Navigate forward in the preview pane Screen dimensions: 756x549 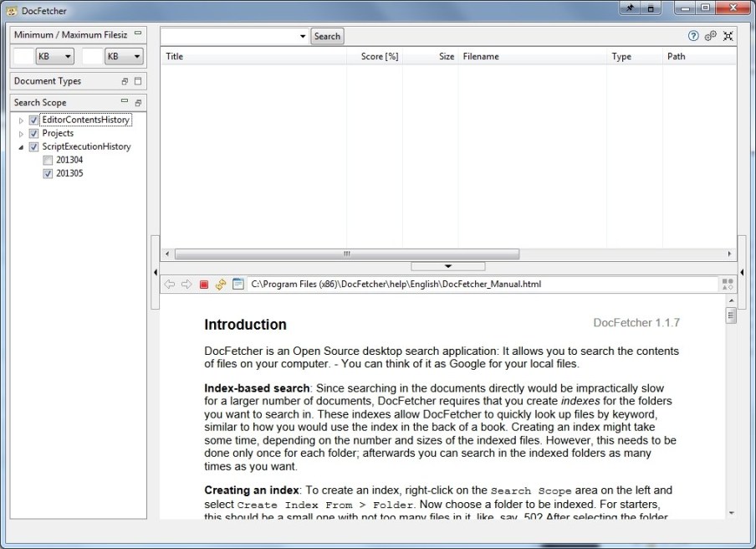pyautogui.click(x=186, y=284)
